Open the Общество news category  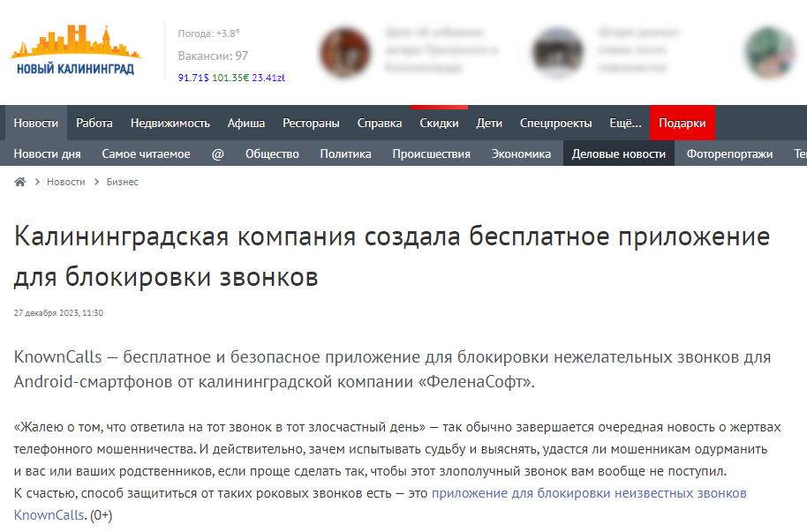pos(272,154)
